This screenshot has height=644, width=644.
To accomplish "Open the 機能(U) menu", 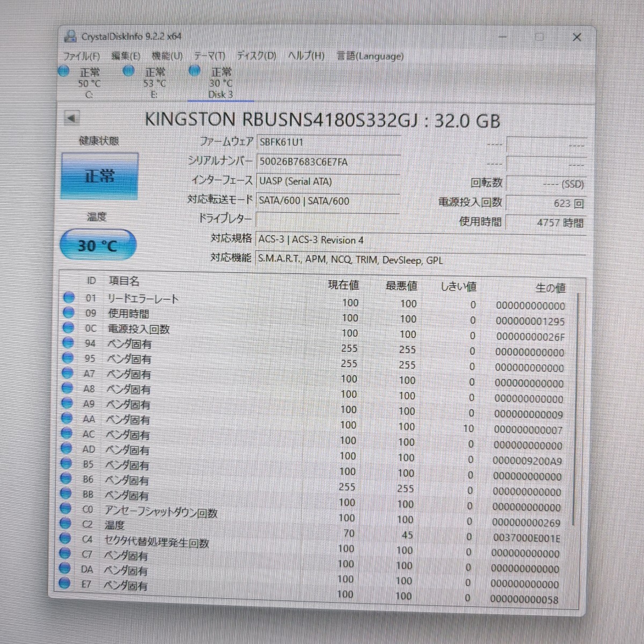I will pos(167,56).
